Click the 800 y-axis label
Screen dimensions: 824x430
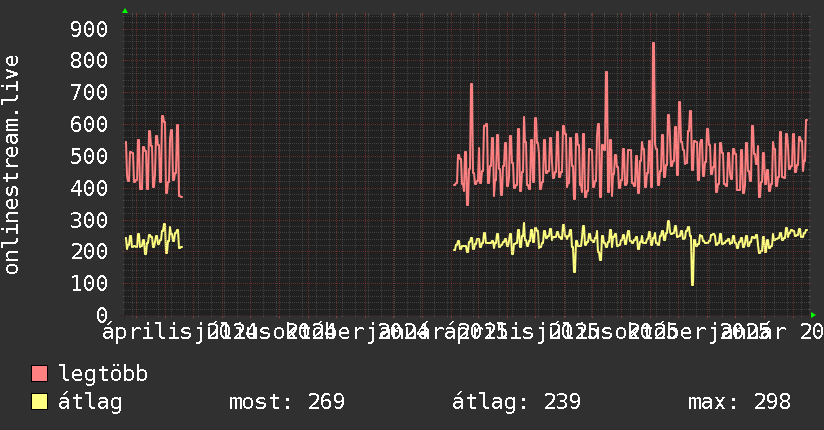coord(89,61)
